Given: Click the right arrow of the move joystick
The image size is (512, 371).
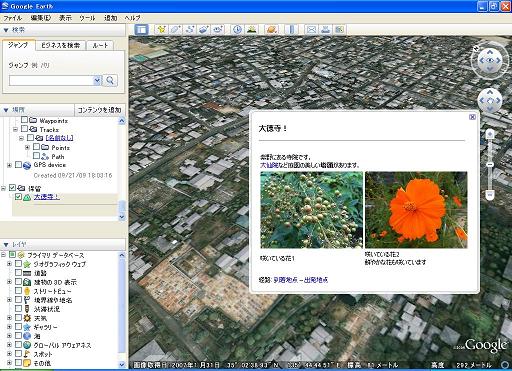Looking at the screenshot, I should pos(498,100).
